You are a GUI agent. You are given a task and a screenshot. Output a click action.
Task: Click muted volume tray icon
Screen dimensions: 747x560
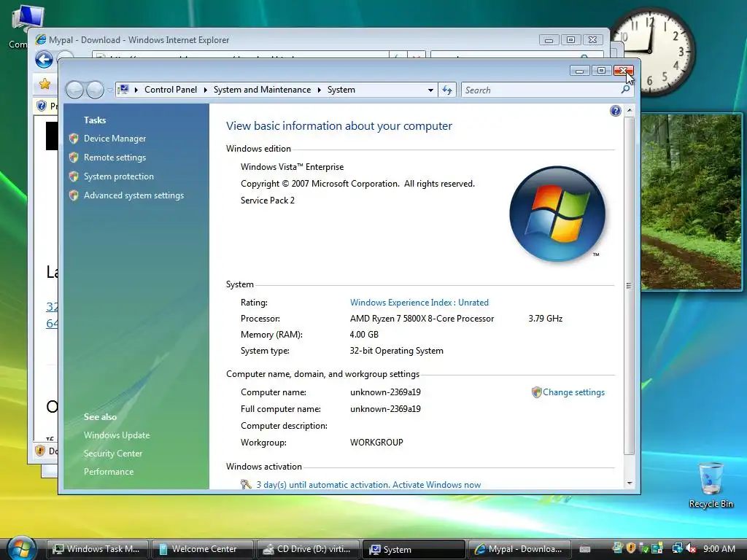pos(691,548)
